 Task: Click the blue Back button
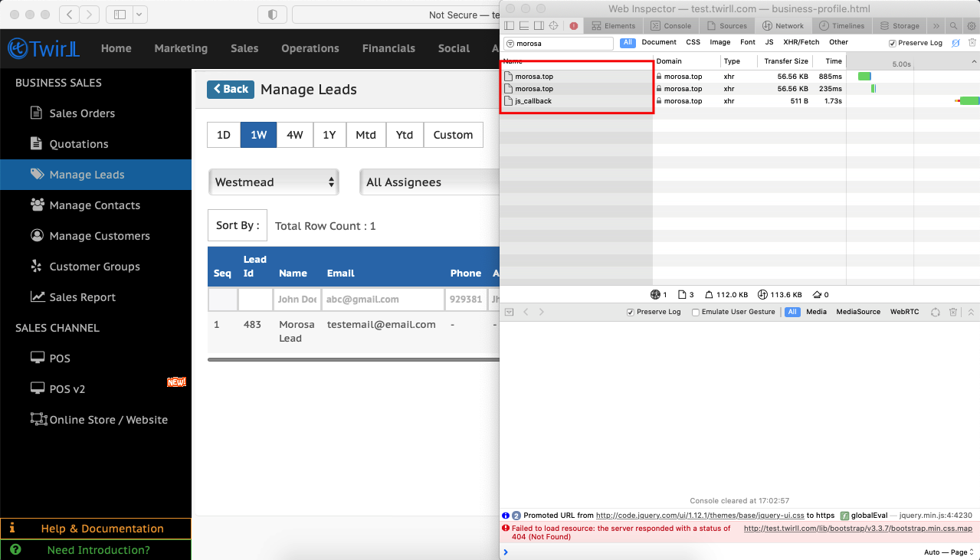coord(231,90)
